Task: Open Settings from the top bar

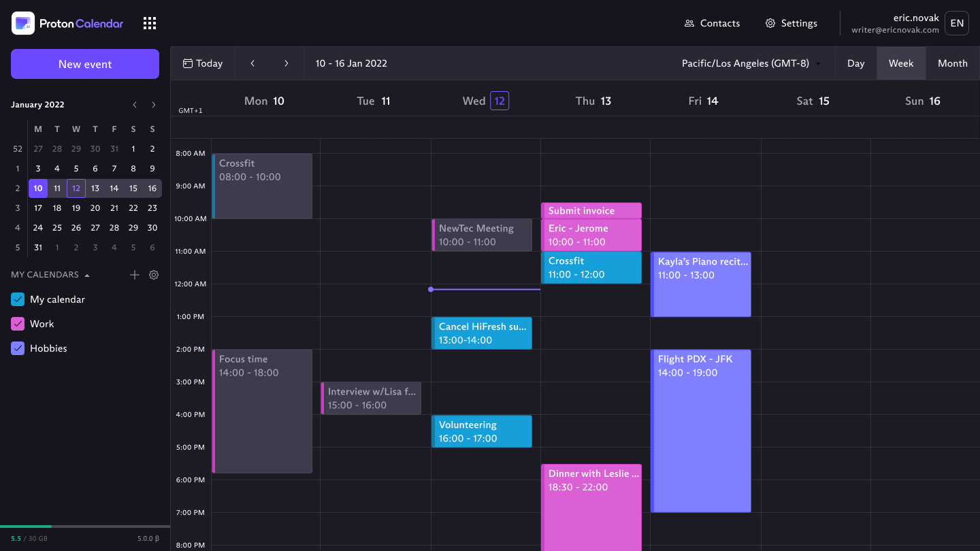Action: tap(791, 22)
